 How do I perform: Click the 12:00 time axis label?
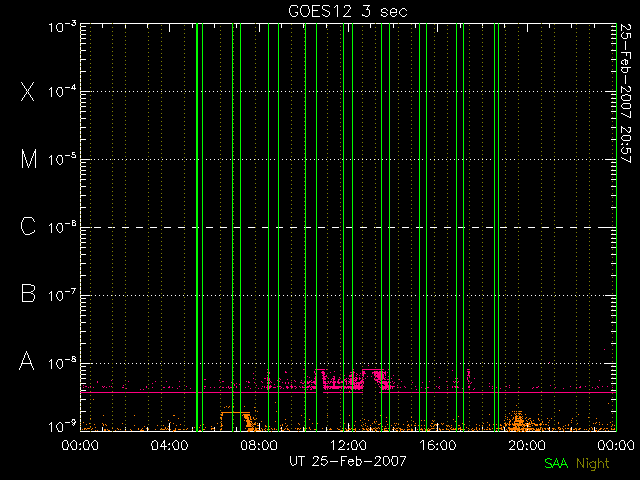[x=348, y=445]
